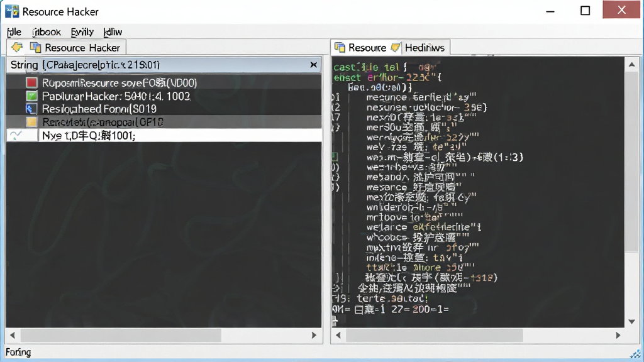Viewport: 644px width, 362px height.
Task: Click the resize grip in the status bar corner
Action: (x=635, y=354)
